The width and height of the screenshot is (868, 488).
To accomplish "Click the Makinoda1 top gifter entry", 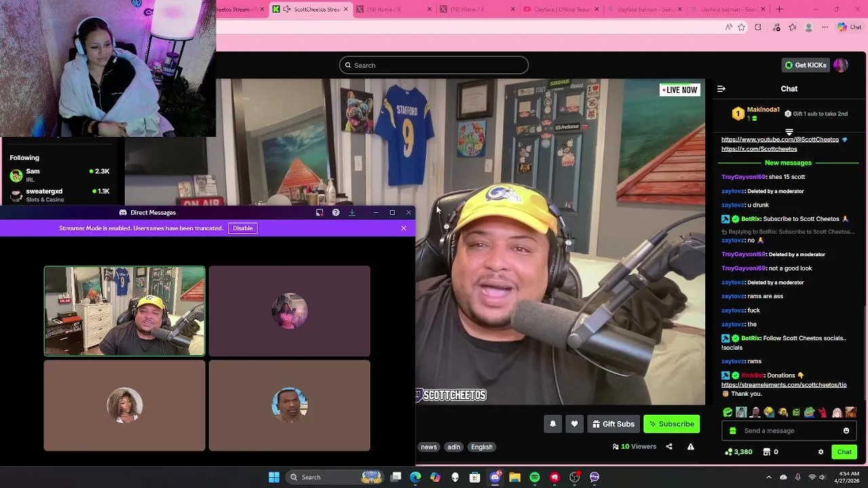I will [755, 114].
